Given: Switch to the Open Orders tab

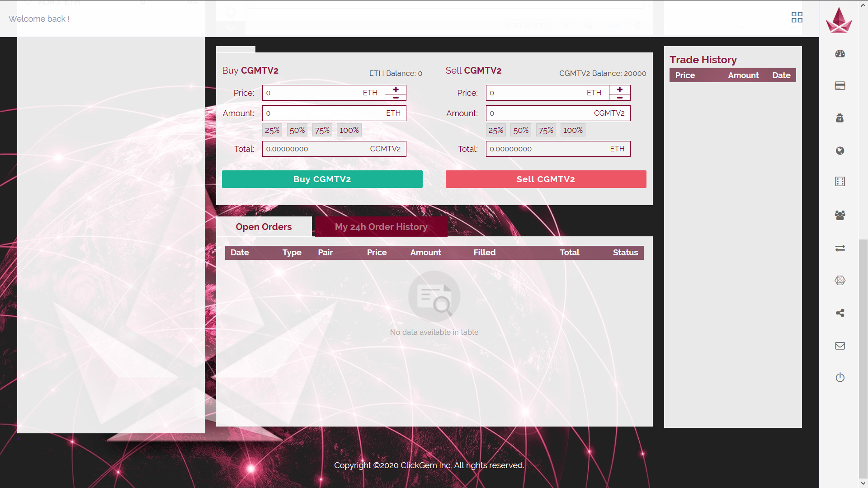Looking at the screenshot, I should [x=264, y=227].
